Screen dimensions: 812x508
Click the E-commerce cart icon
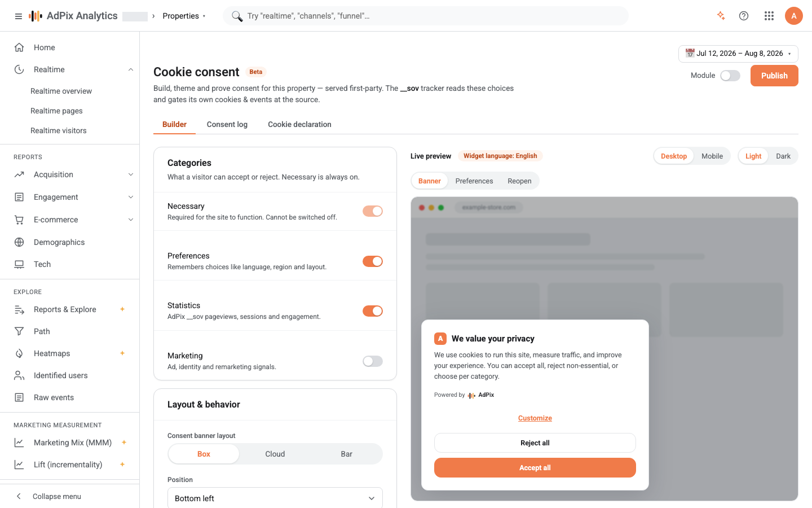point(19,220)
